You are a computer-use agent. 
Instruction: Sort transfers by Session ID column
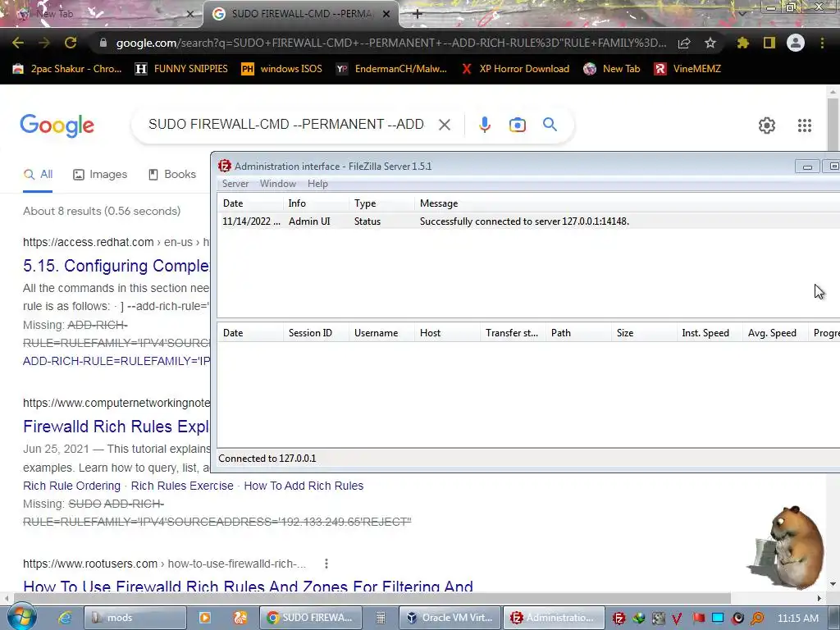pyautogui.click(x=316, y=333)
